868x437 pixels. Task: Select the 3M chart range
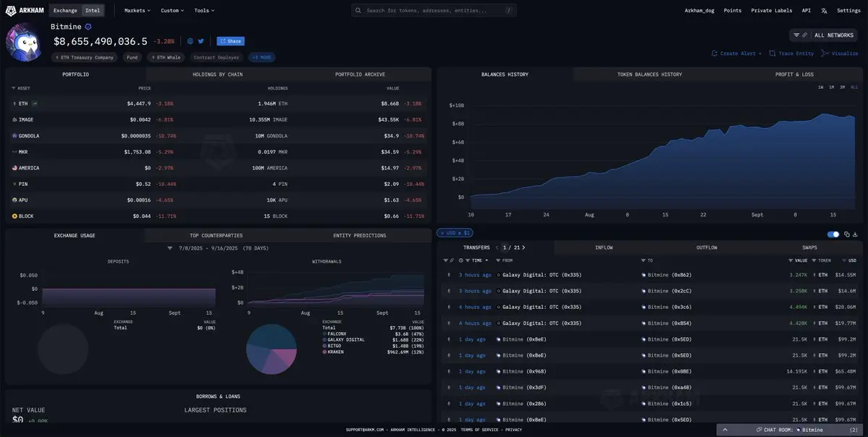coord(843,88)
